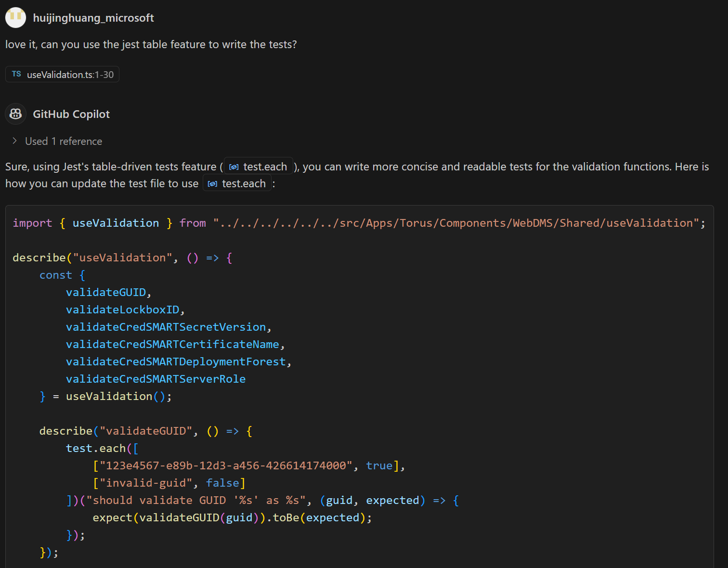Image resolution: width=728 pixels, height=568 pixels.
Task: Click the expect(validateGUID(guid)) line
Action: click(x=233, y=517)
